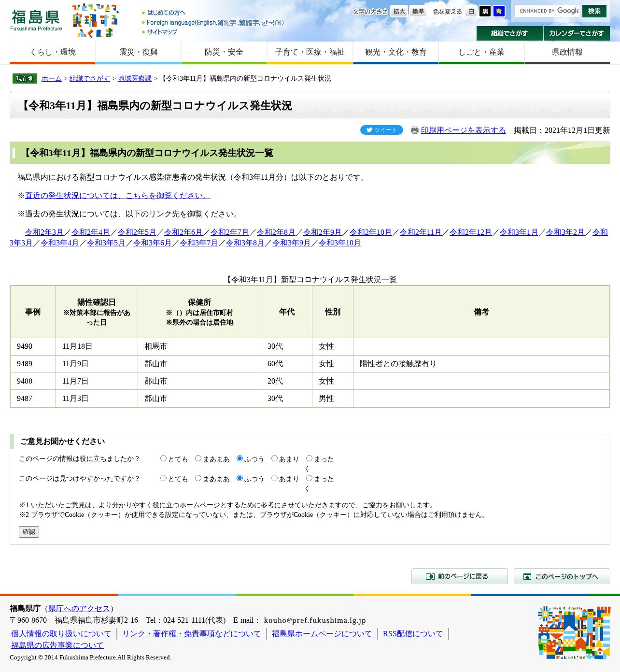Enlarge text with 拡大 button
620x672 pixels.
(399, 11)
